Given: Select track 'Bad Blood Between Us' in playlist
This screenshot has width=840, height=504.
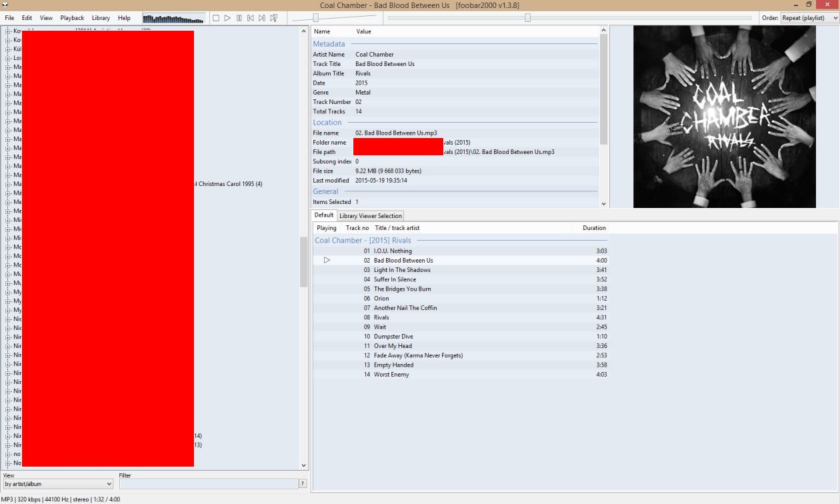Looking at the screenshot, I should coord(461,261).
